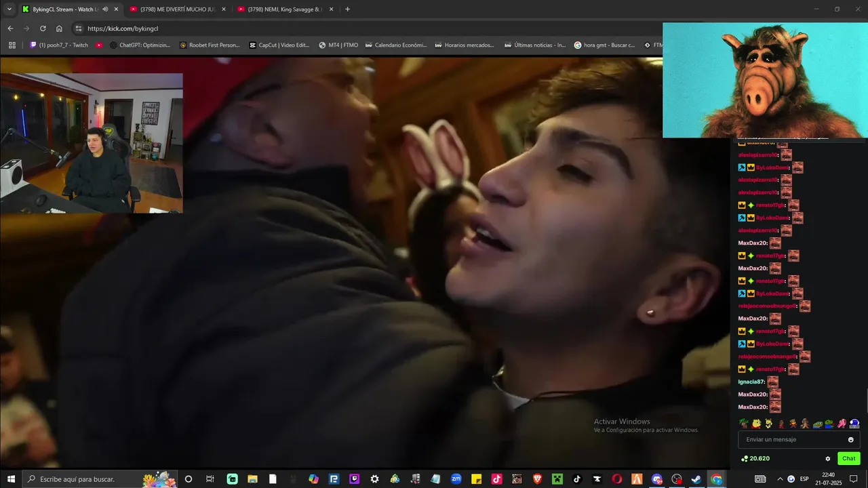Viewport: 868px width, 488px height.
Task: Open Steam from taskbar
Action: (x=696, y=479)
